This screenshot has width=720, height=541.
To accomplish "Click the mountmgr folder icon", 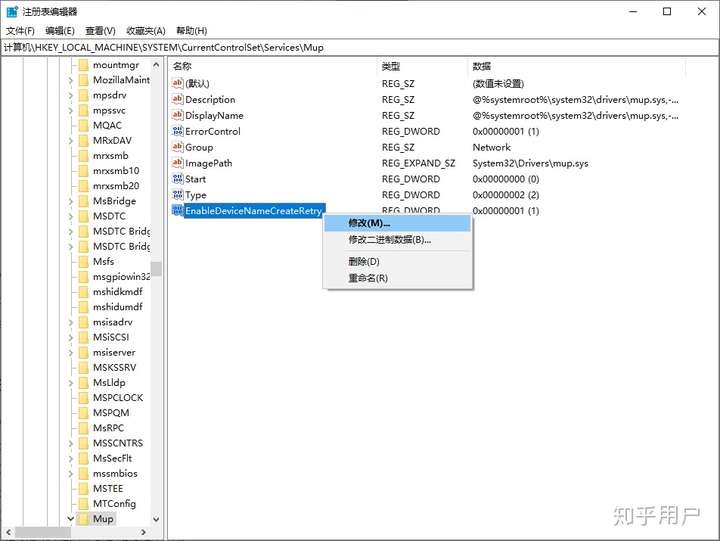I will tap(83, 65).
